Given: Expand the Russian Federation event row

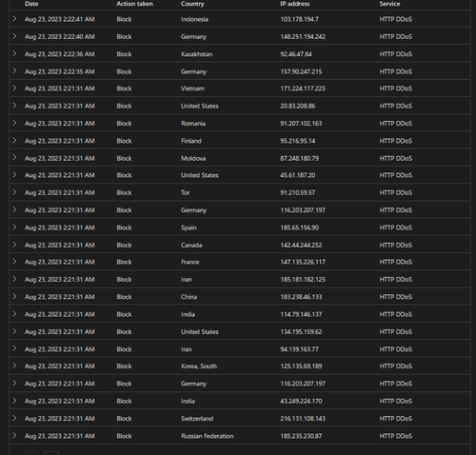Looking at the screenshot, I should tap(14, 435).
